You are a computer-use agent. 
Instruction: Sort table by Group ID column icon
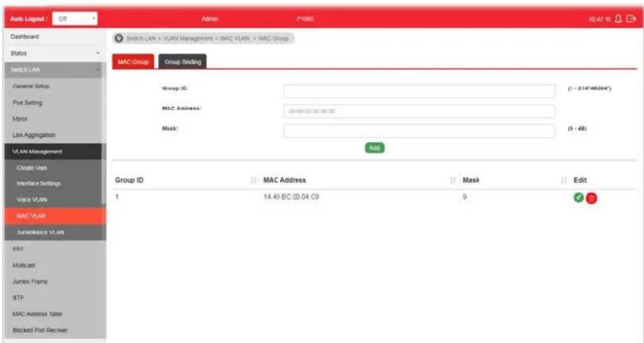pos(253,180)
